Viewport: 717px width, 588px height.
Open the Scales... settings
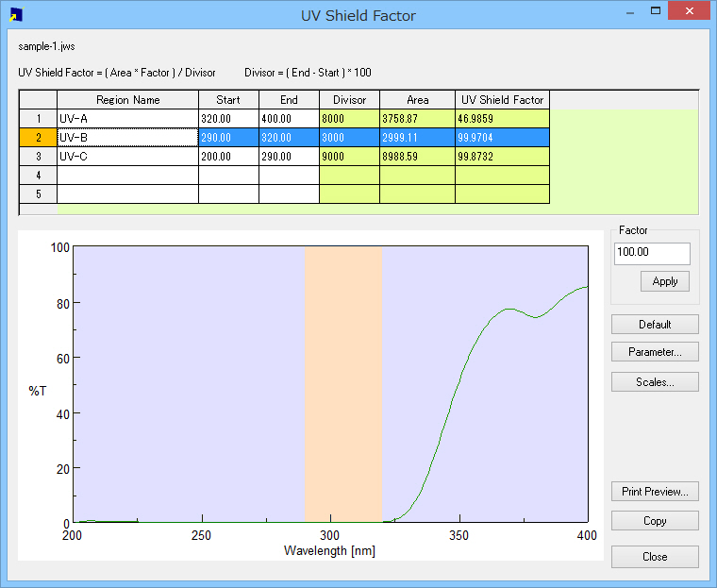click(655, 382)
